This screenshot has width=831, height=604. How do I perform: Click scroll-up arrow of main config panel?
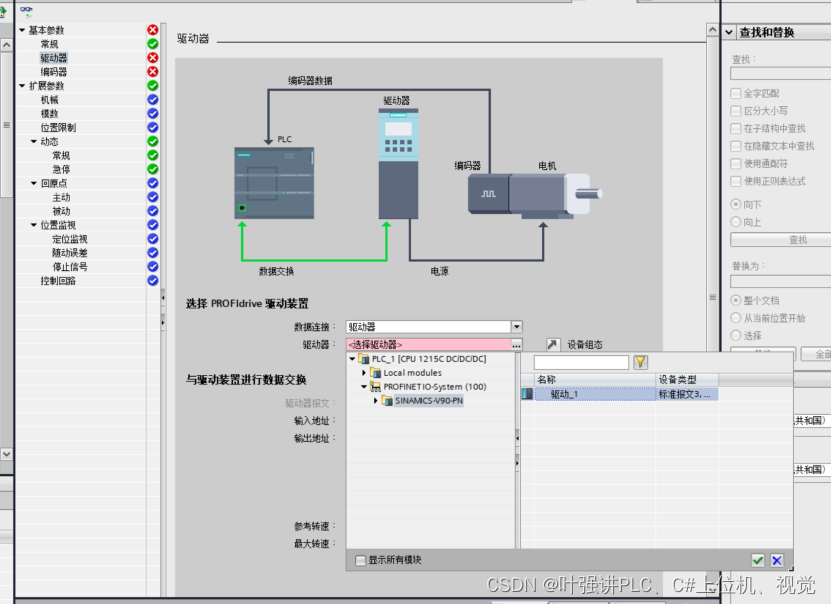pyautogui.click(x=713, y=30)
